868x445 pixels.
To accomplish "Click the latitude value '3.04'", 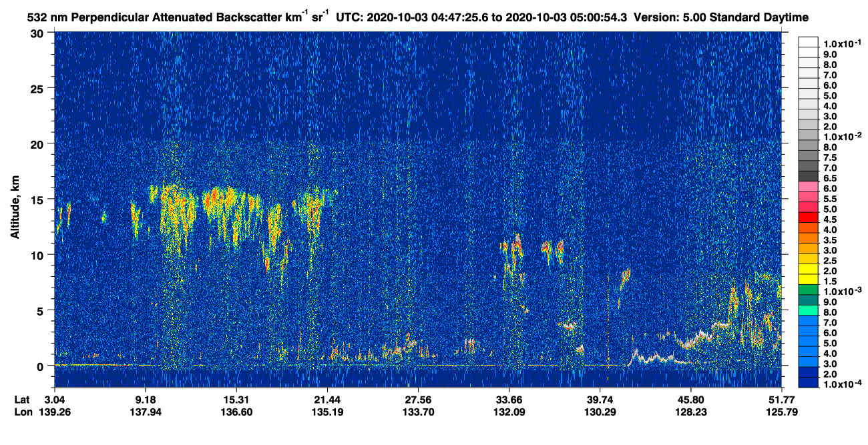I will tap(55, 399).
